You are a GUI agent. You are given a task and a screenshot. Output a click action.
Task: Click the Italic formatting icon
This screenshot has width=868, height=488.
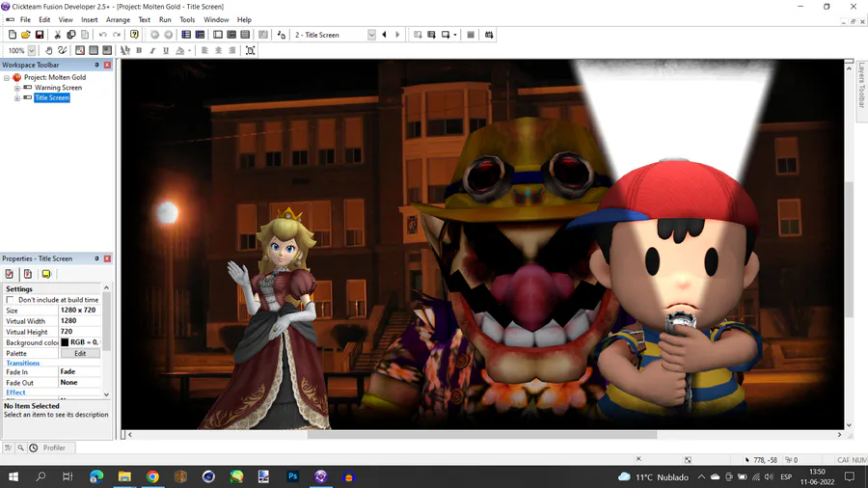[x=152, y=50]
